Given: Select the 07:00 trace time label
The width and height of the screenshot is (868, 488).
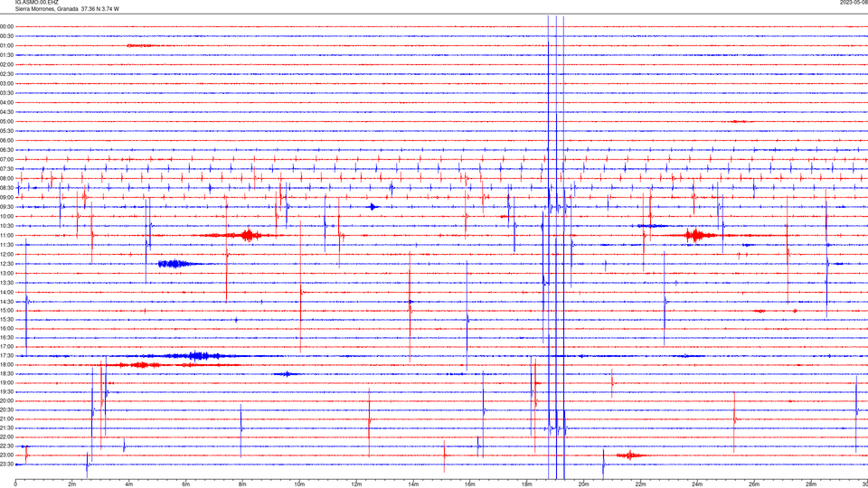Looking at the screenshot, I should click(x=6, y=159).
